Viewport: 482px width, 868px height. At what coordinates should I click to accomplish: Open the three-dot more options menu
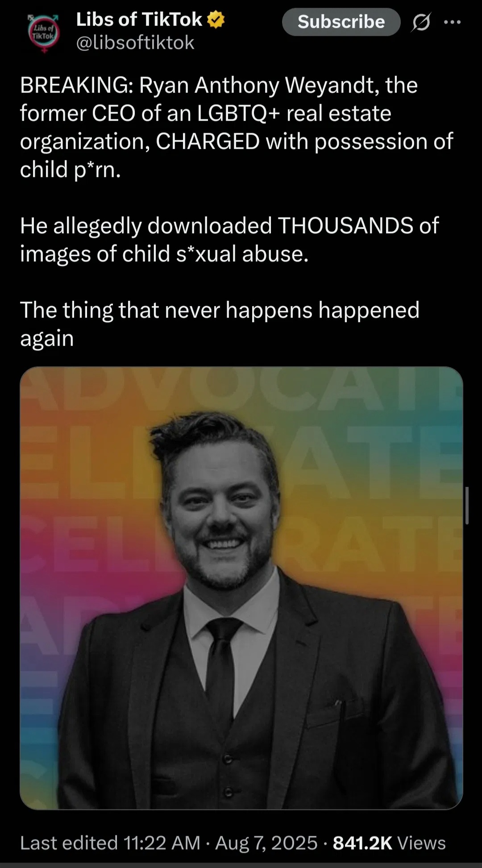tap(453, 22)
